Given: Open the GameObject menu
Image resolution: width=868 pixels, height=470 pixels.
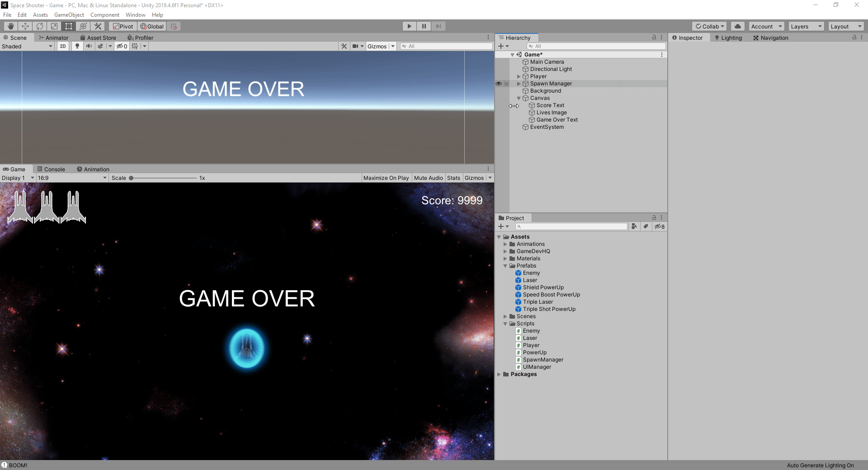Looking at the screenshot, I should [x=69, y=15].
